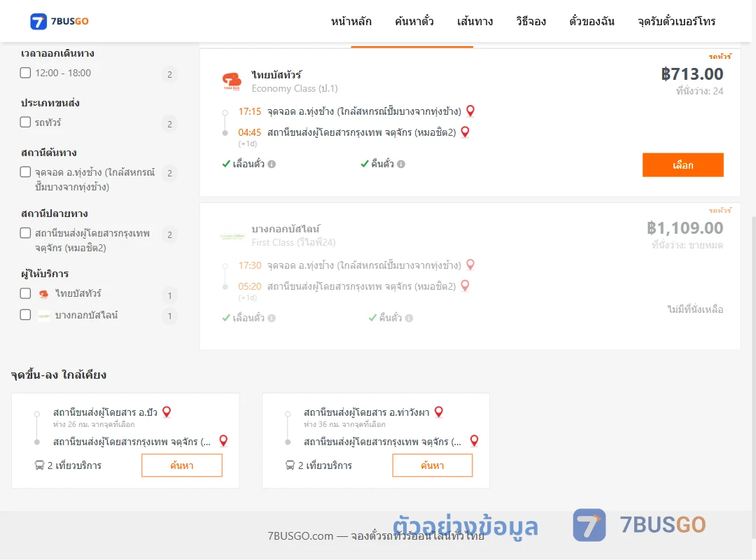Viewport: 756px width, 560px height.
Task: Click the ฿713.00 price
Action: pyautogui.click(x=692, y=73)
